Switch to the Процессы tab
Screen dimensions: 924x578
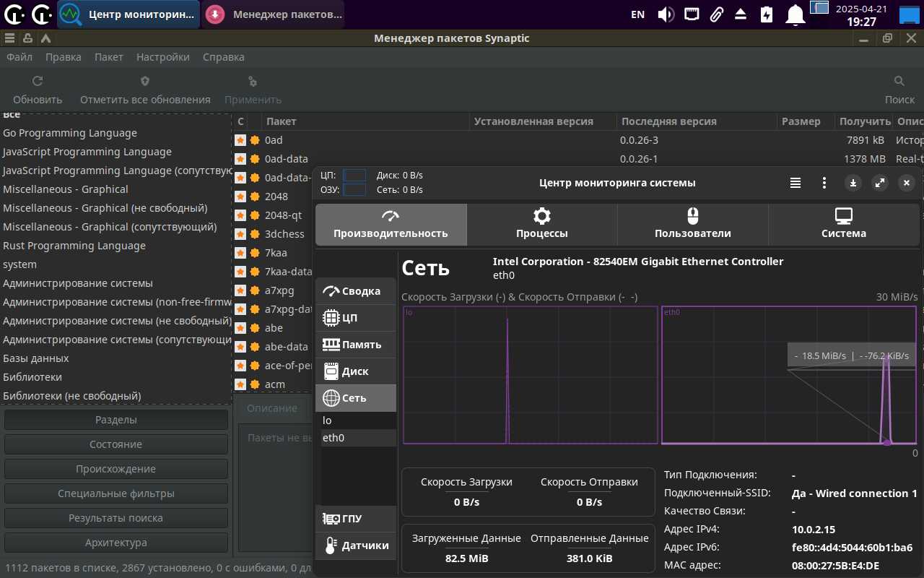pos(541,224)
